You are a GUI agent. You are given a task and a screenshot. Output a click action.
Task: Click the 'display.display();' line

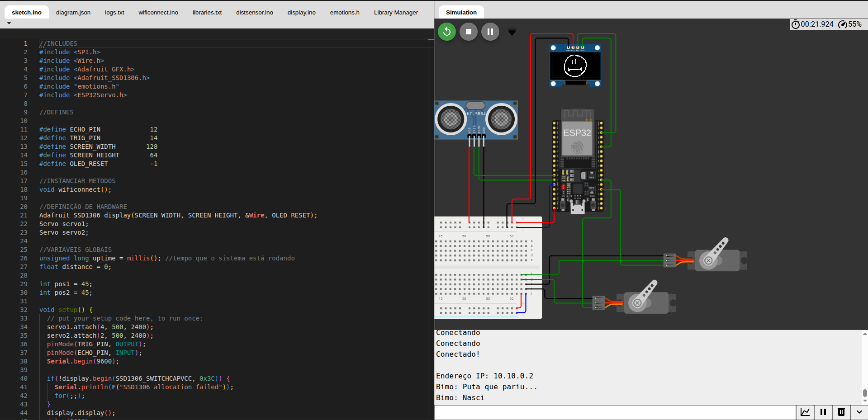tap(81, 413)
